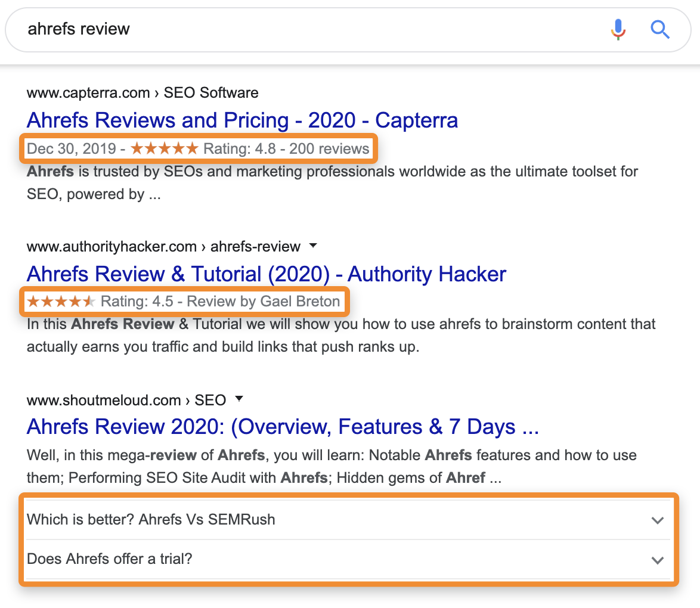Open the dropdown arrow beside ahrefs-review breadcrumb
This screenshot has height=608, width=700.
pos(313,246)
